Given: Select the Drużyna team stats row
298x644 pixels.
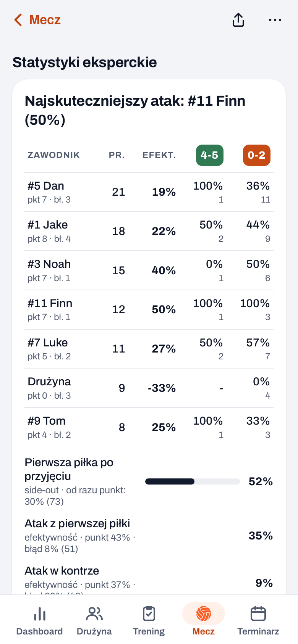Looking at the screenshot, I should (x=149, y=388).
